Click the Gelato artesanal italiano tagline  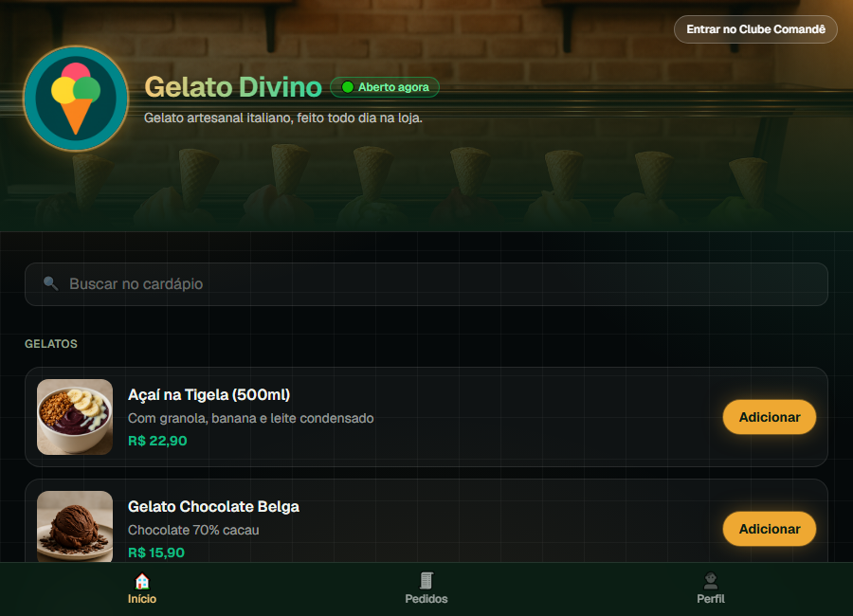point(282,118)
